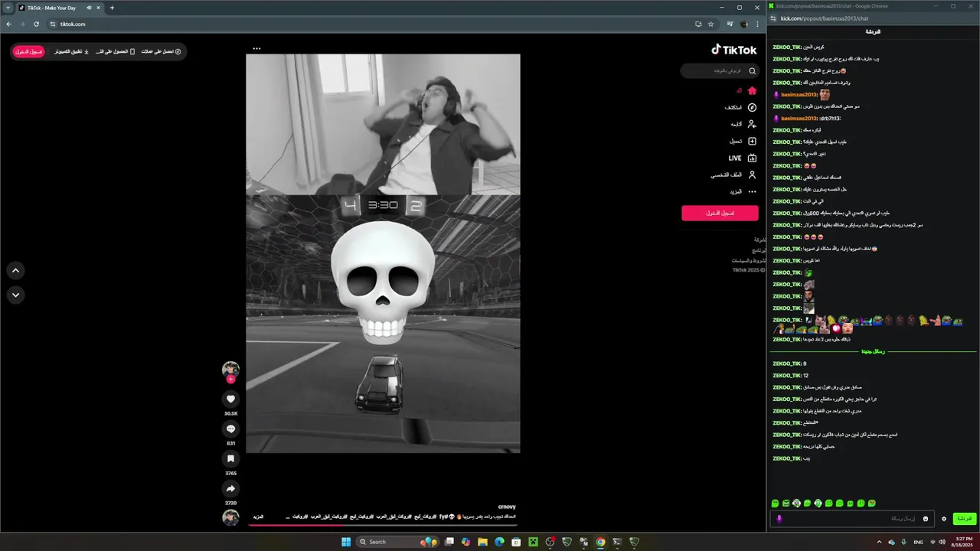
Task: Click the get app phone button
Action: point(115,51)
